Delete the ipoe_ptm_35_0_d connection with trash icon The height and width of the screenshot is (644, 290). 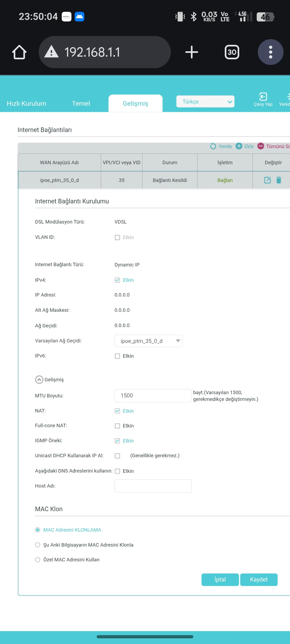[279, 180]
